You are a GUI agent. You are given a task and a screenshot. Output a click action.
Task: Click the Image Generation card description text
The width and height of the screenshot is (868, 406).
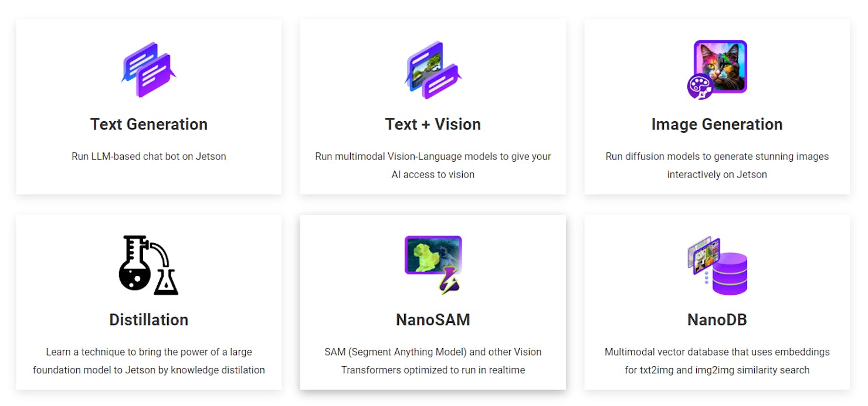[717, 165]
